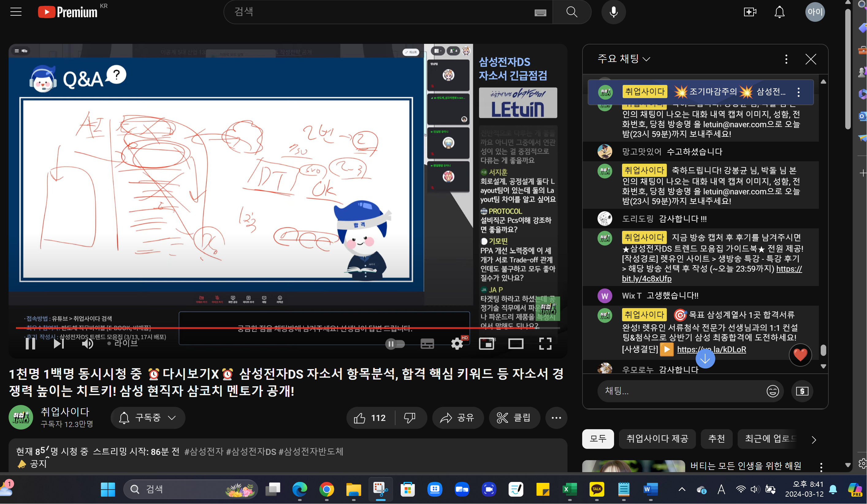Select the 추천 chip
867x504 pixels.
click(x=717, y=439)
